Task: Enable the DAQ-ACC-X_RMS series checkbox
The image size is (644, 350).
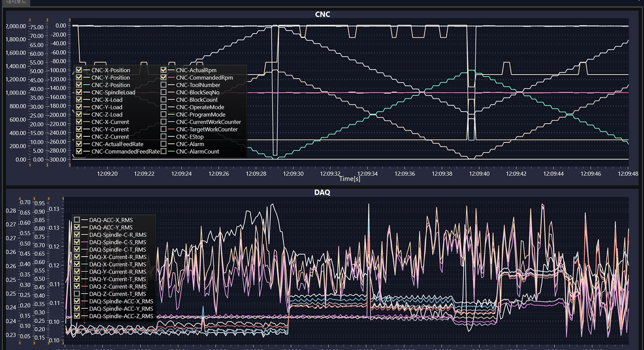Action: pos(77,220)
